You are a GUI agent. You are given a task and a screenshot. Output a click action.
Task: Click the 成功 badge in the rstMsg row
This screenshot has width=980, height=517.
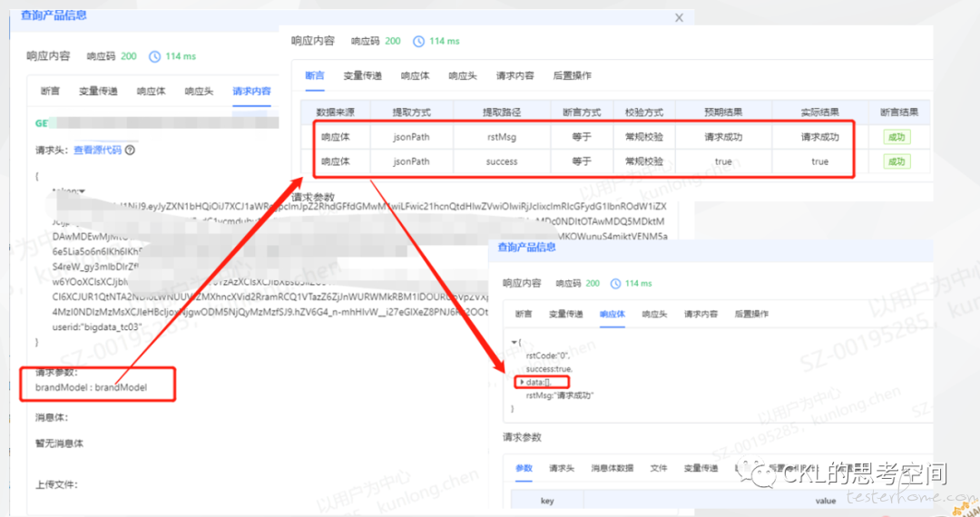[x=897, y=137]
